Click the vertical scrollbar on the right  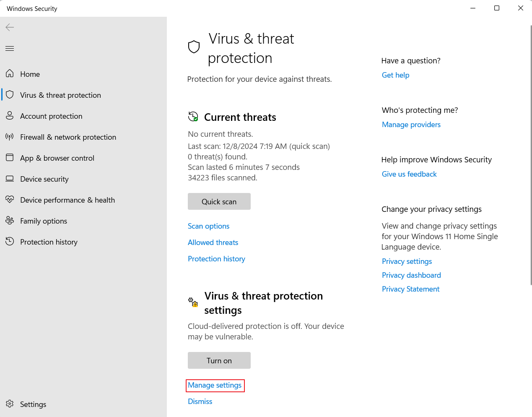(531, 155)
